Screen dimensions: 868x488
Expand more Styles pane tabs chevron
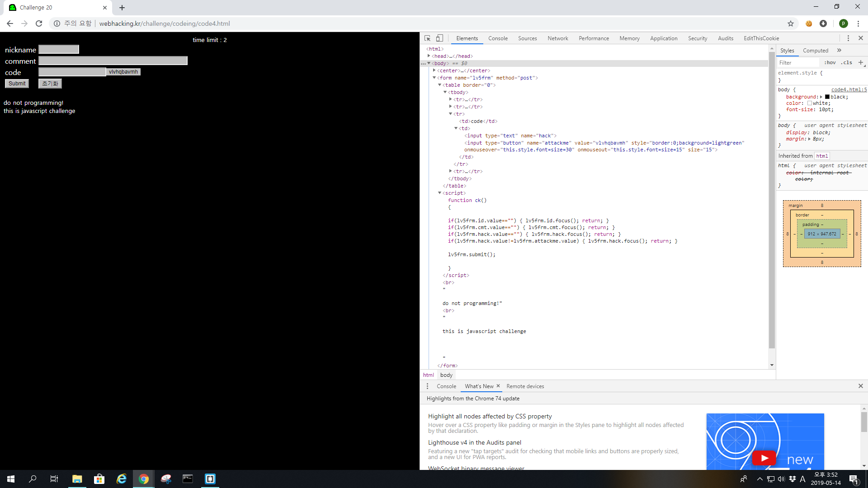click(x=839, y=50)
